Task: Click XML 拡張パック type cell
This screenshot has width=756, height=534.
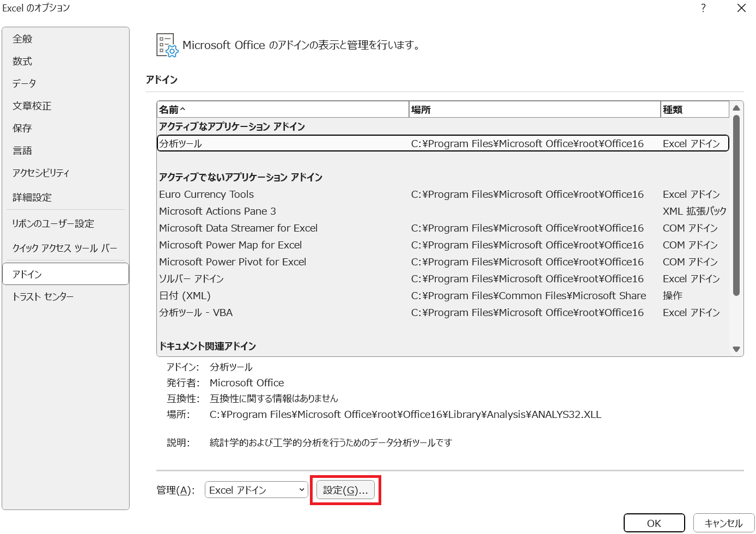Action: pyautogui.click(x=694, y=211)
